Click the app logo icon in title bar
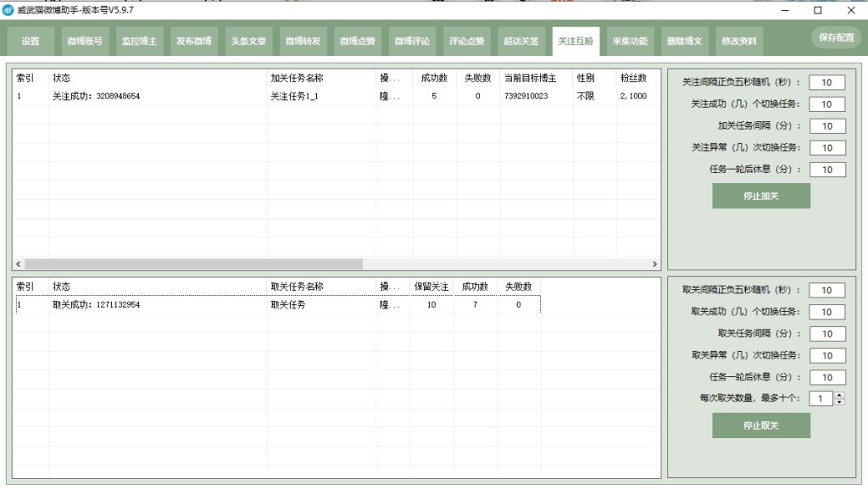The height and width of the screenshot is (489, 868). [x=8, y=10]
